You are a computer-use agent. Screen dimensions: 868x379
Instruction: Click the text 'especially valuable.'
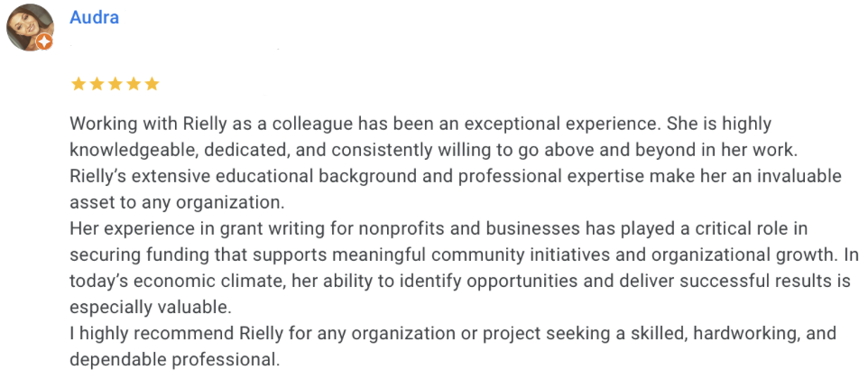151,309
